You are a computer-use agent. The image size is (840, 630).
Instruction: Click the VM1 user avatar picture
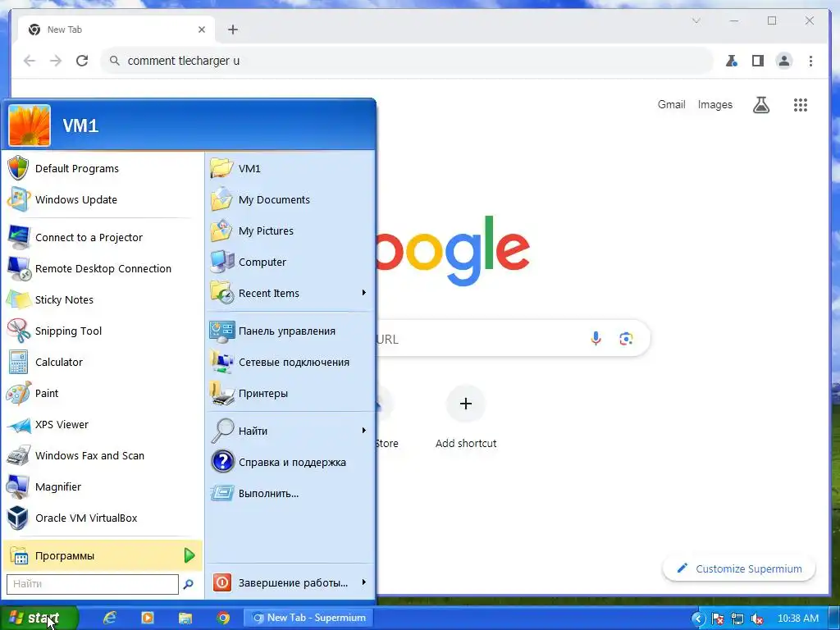click(30, 126)
